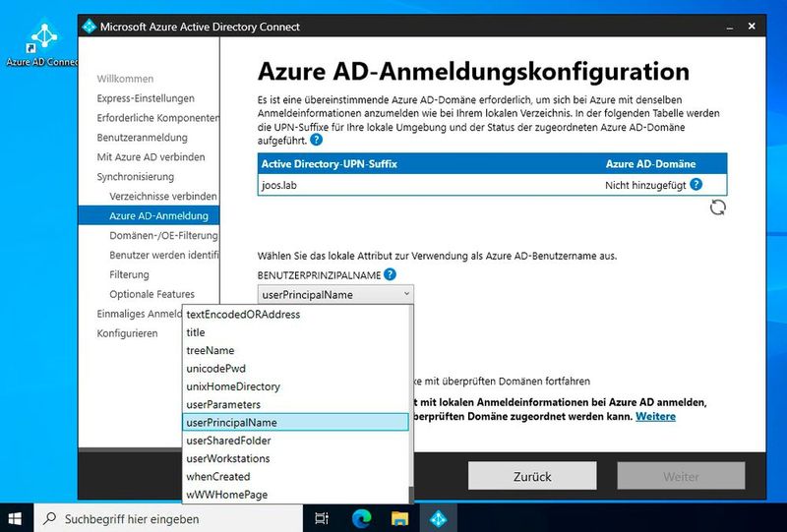787x532 pixels.
Task: Choose userParameters from the list
Action: click(x=296, y=404)
